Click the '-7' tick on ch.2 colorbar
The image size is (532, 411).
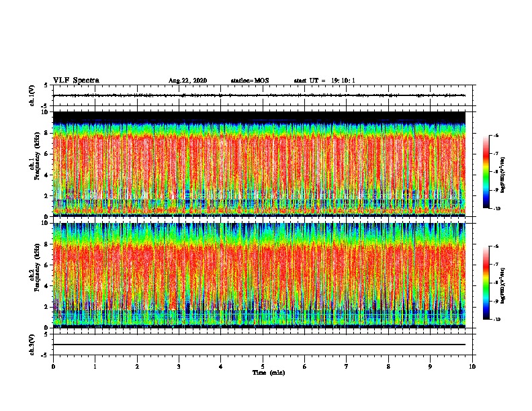click(496, 265)
